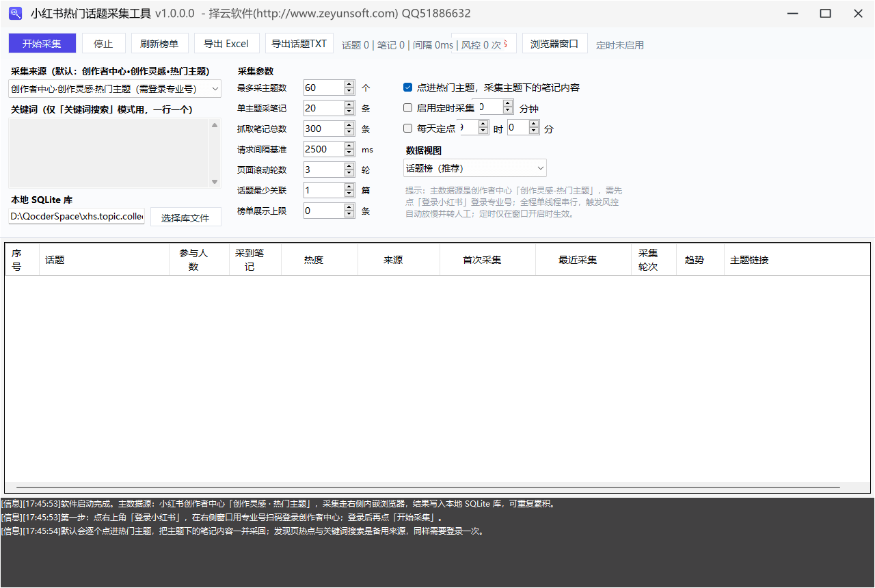Click inside the 关键词 text area
The height and width of the screenshot is (588, 875).
(x=109, y=153)
